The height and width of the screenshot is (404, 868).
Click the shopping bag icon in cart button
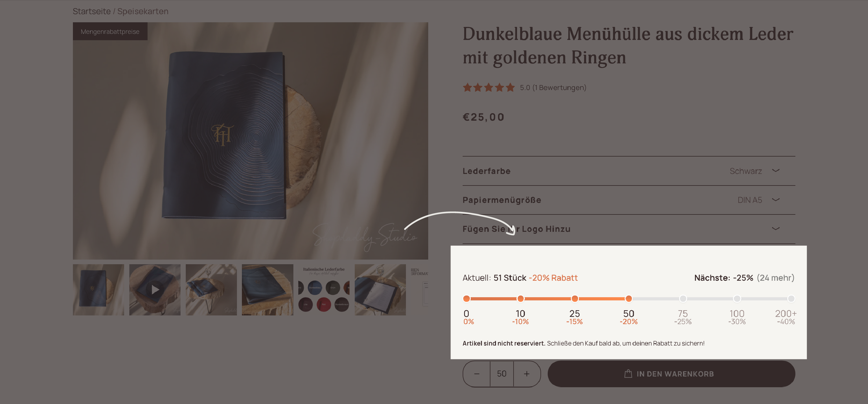(x=628, y=374)
